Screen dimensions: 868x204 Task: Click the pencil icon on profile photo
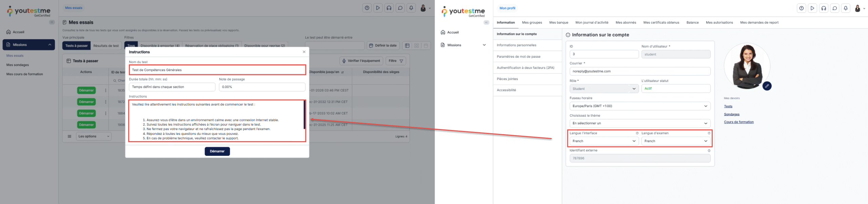[767, 86]
